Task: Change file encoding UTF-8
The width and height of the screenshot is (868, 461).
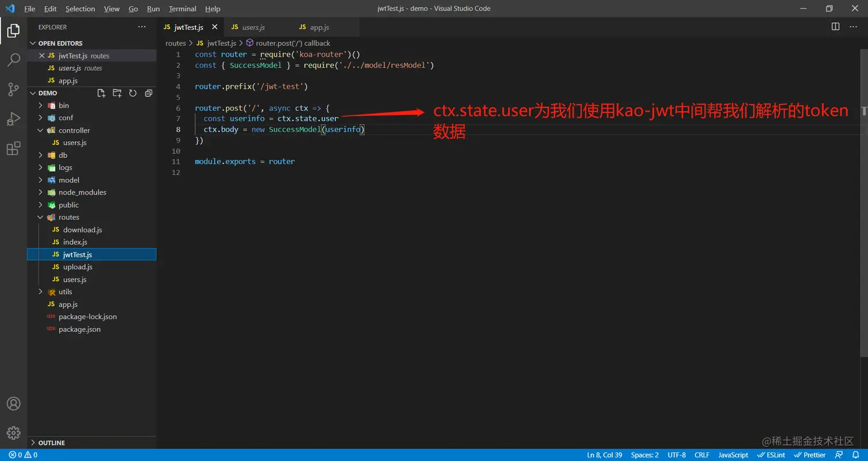Action: point(677,455)
